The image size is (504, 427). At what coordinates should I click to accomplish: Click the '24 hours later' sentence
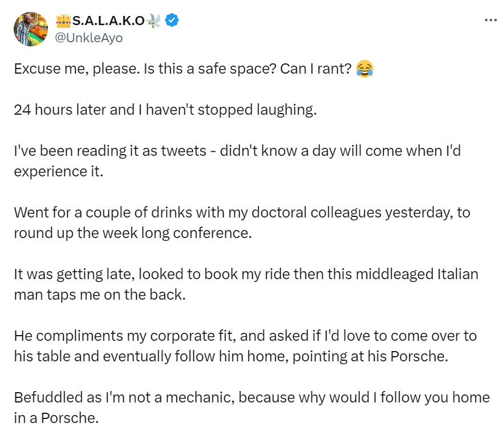click(x=165, y=110)
